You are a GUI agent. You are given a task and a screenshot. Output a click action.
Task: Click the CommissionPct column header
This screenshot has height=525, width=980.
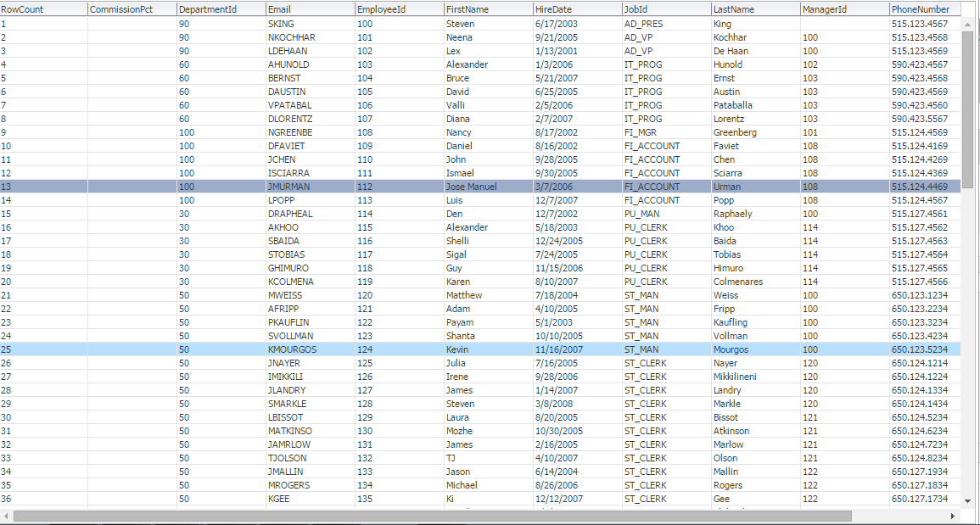[132, 9]
